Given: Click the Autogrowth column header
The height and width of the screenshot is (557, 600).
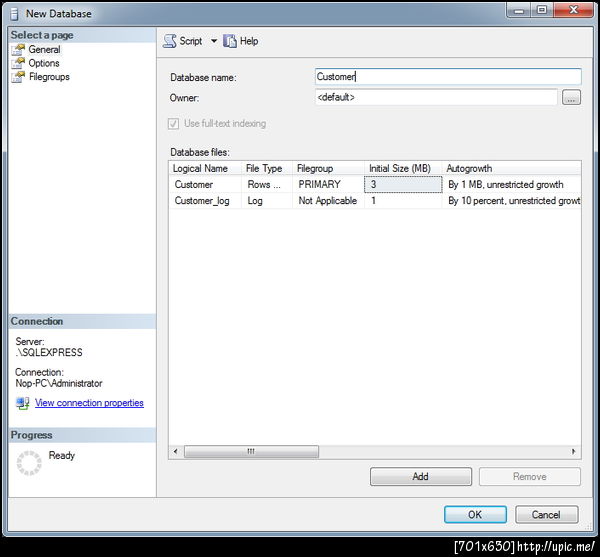Looking at the screenshot, I should [512, 168].
